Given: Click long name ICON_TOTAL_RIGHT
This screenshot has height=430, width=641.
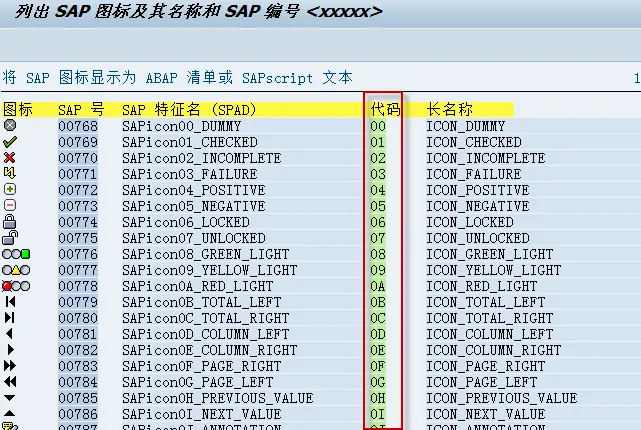Looking at the screenshot, I should click(x=490, y=318).
